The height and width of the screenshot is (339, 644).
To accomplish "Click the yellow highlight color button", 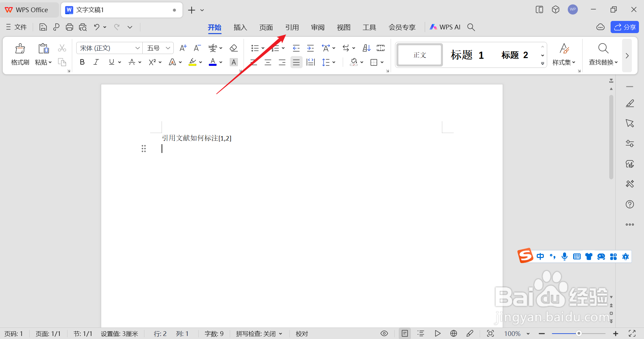I will pos(193,62).
